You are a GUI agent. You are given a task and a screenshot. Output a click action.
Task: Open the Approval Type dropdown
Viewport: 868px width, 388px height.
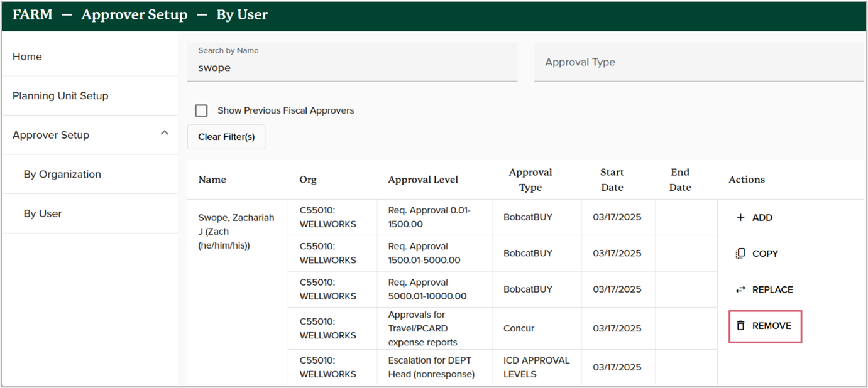coord(698,62)
